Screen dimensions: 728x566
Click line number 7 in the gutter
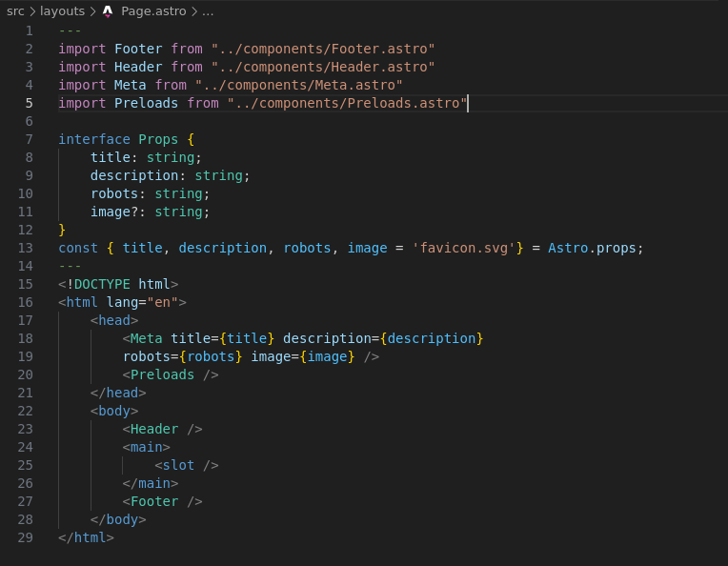pos(29,139)
